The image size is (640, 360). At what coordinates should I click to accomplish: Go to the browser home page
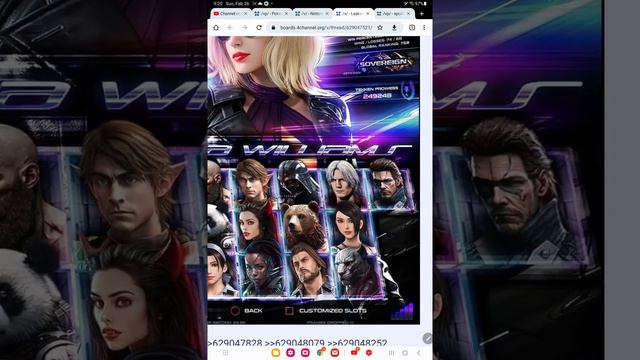click(x=216, y=27)
